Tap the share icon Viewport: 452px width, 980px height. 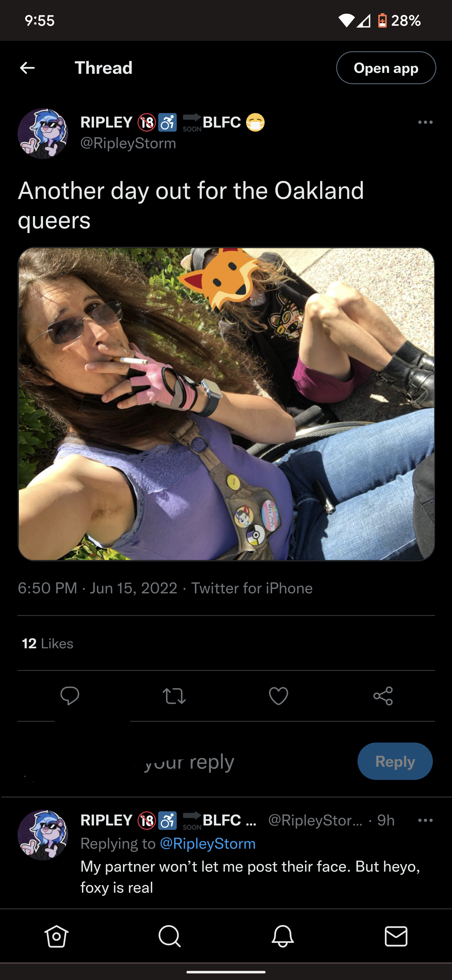[x=383, y=696]
